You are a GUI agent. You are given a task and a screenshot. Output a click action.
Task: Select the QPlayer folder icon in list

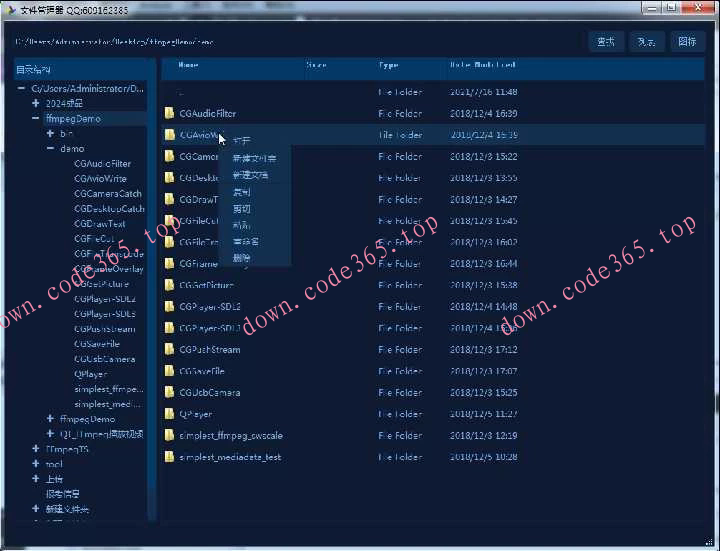(x=170, y=414)
